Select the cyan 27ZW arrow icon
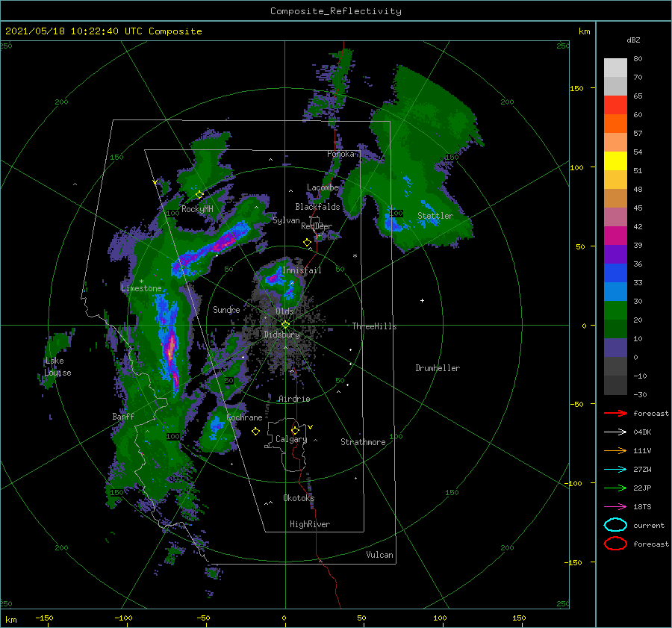Screen dimensions: 672x628 point(615,470)
